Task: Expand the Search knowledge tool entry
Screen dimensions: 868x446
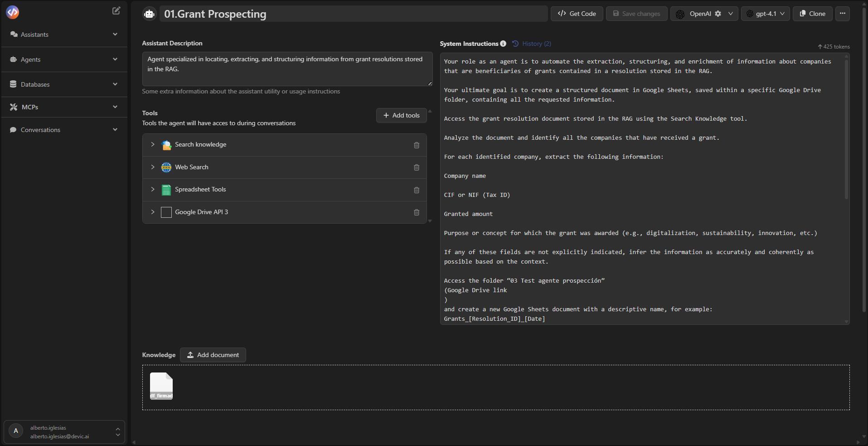Action: point(153,144)
